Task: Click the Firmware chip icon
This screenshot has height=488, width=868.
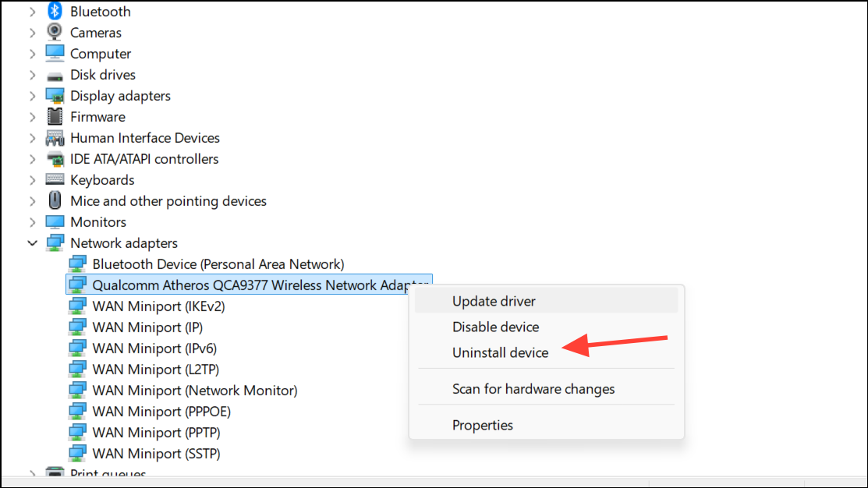Action: click(54, 116)
